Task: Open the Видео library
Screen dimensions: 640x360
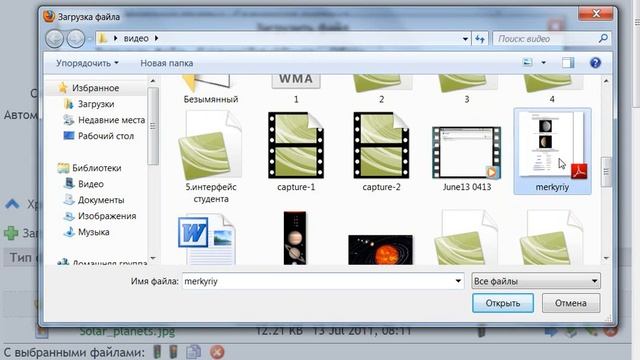Action: [x=91, y=184]
